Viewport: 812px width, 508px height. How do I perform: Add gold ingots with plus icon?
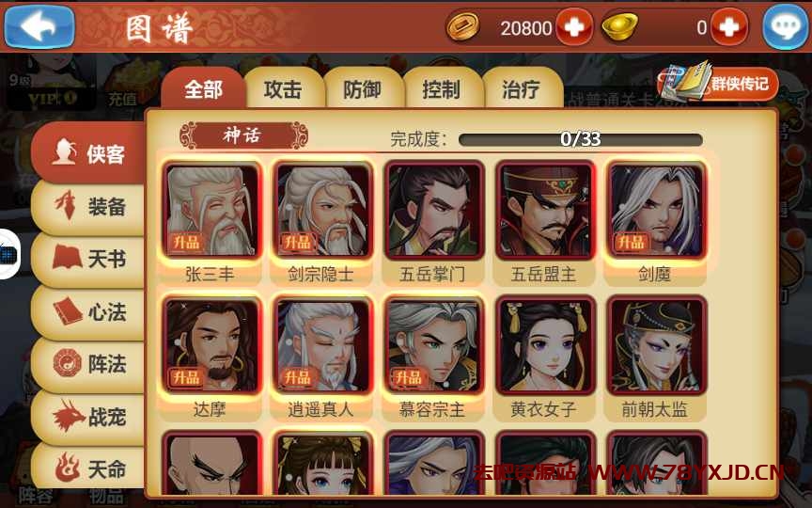pyautogui.click(x=728, y=27)
